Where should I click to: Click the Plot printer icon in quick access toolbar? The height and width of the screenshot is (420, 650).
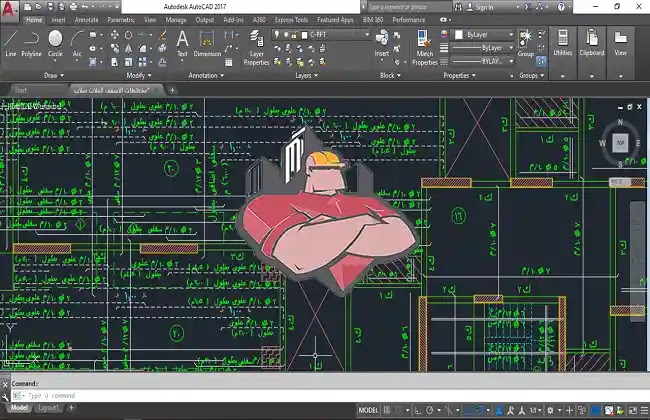pyautogui.click(x=73, y=7)
